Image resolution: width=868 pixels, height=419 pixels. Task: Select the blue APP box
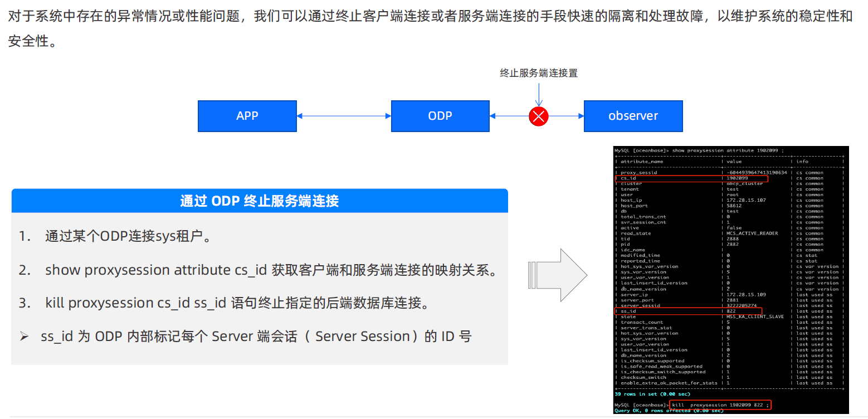[x=247, y=116]
